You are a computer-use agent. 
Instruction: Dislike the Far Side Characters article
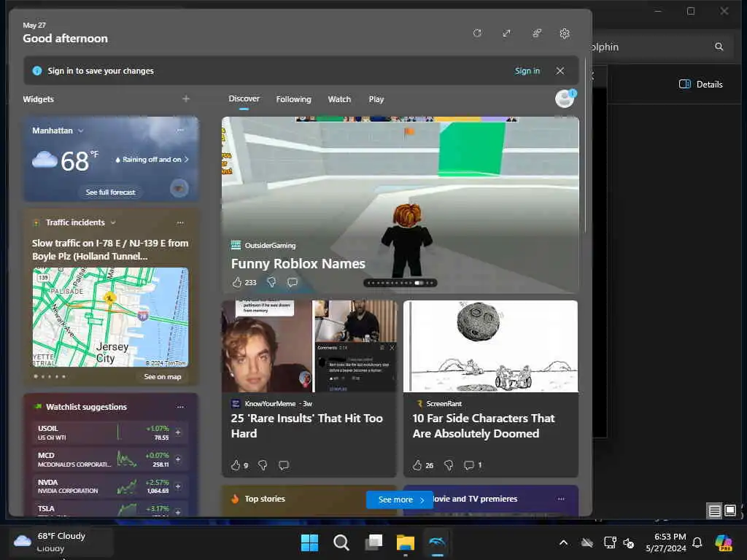pyautogui.click(x=449, y=465)
